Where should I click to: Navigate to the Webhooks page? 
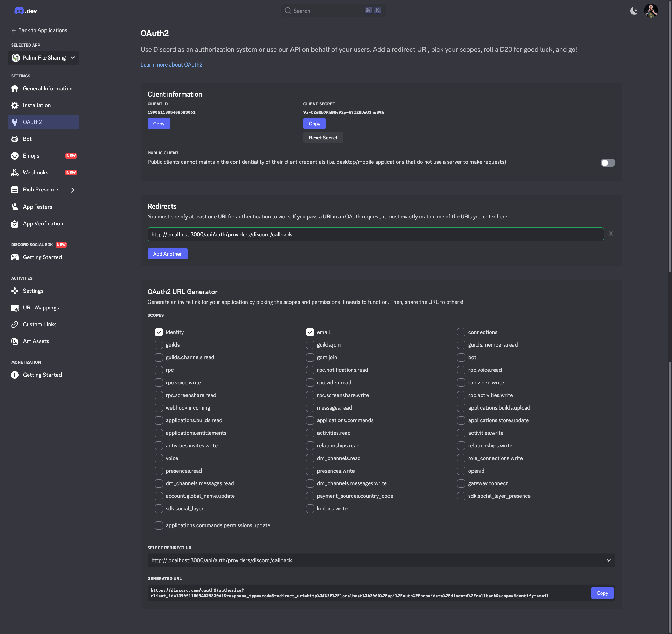(43, 173)
